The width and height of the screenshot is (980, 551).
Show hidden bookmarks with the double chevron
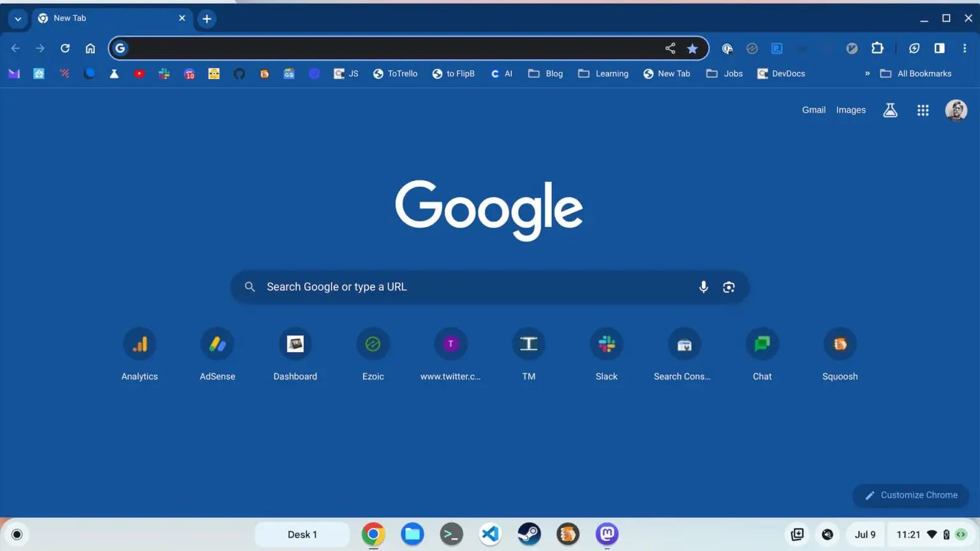[x=867, y=74]
